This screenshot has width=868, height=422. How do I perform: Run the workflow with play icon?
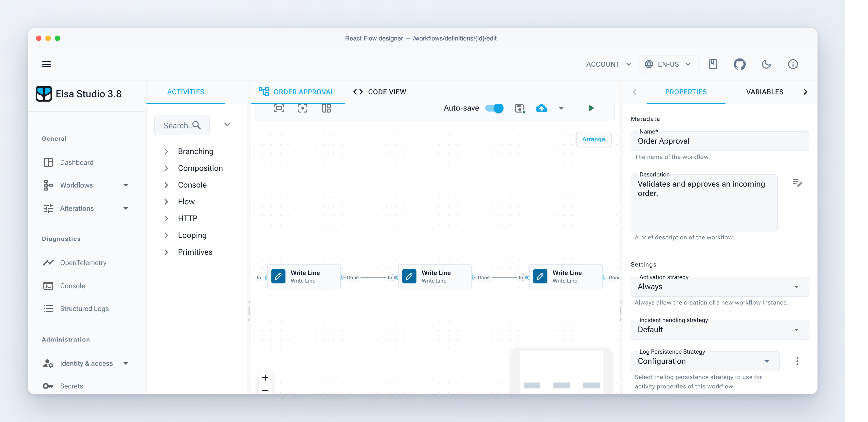[x=591, y=108]
